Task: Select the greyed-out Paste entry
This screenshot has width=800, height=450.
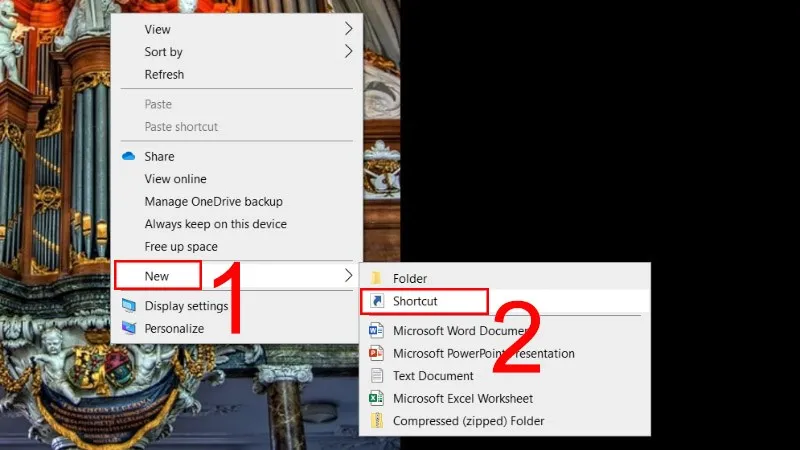Action: 237,104
